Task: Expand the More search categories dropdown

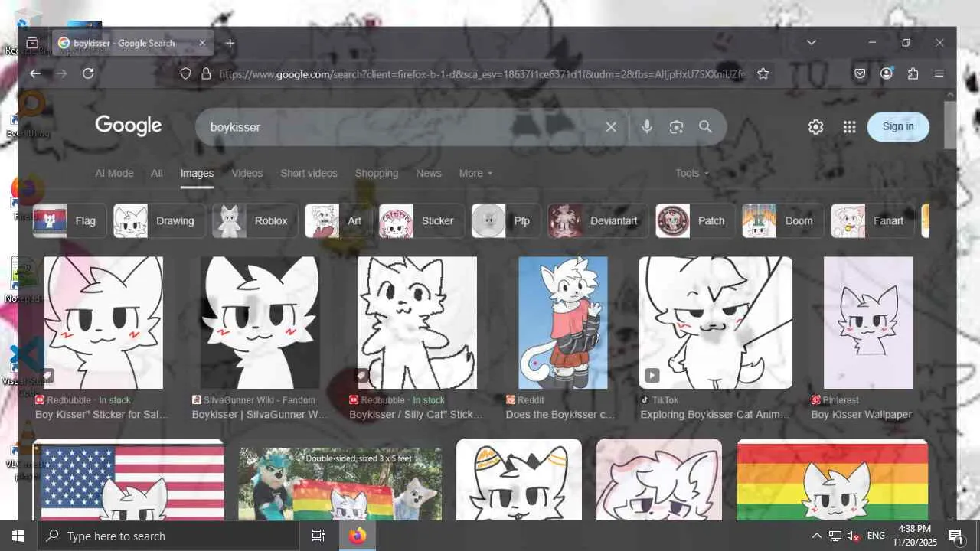Action: click(475, 173)
